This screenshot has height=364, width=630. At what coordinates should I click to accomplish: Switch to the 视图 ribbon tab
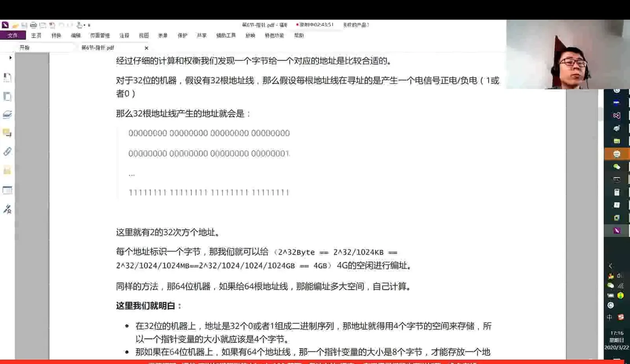coord(144,36)
